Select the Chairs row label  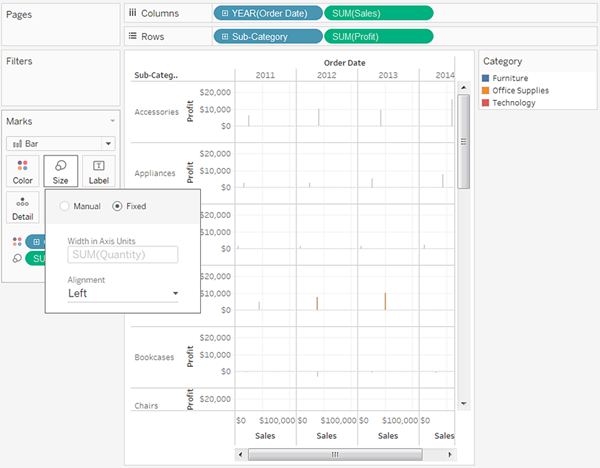(146, 406)
